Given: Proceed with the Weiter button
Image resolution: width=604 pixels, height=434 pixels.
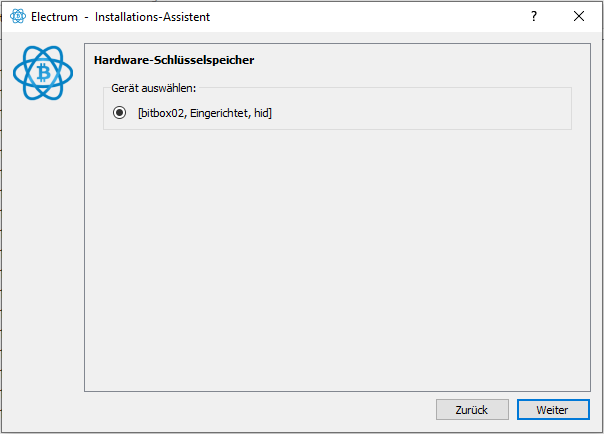Looking at the screenshot, I should point(553,410).
